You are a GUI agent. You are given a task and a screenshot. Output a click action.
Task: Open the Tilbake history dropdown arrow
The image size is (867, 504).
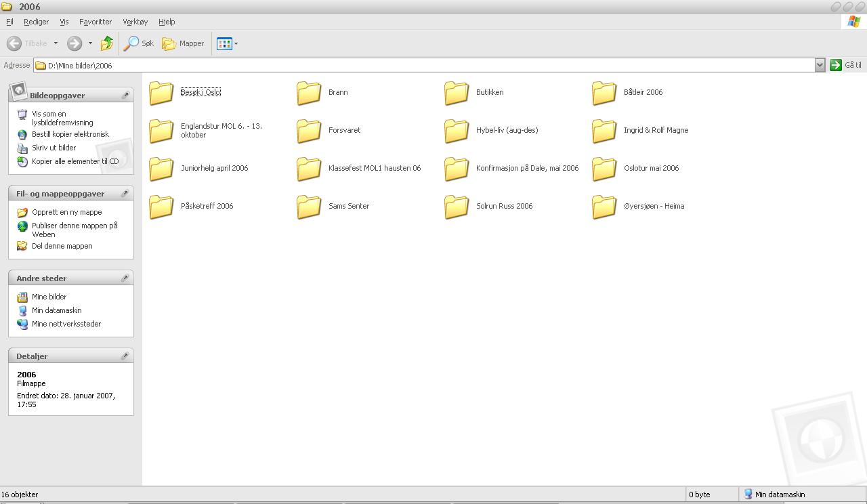click(x=56, y=43)
